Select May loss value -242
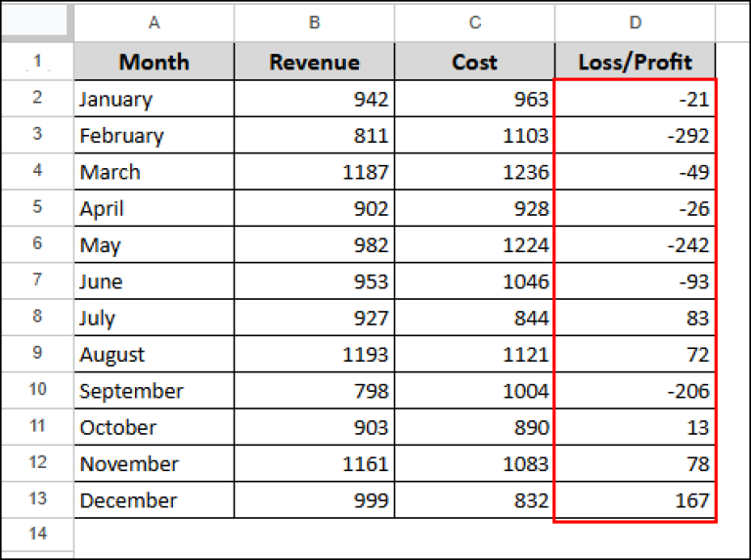Viewport: 751px width, 560px height. click(634, 245)
